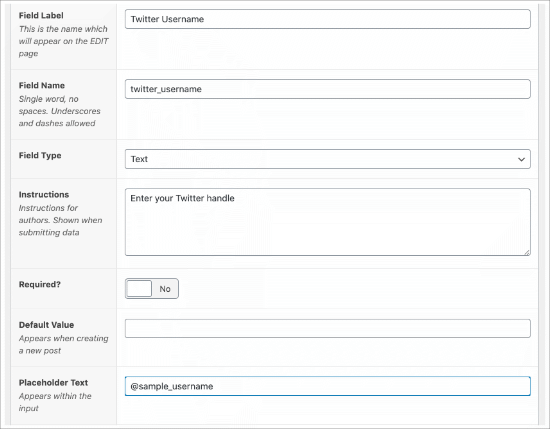This screenshot has width=550, height=429.
Task: Click the Instructions textarea corner resize handle
Action: (x=527, y=252)
